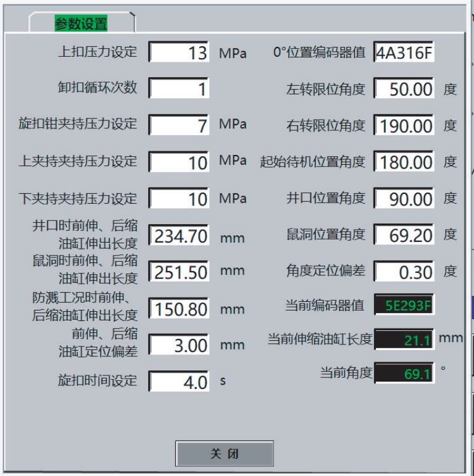474x476 pixels.
Task: Click the 当前伸缩油缸长度 display 21.1
Action: click(x=404, y=339)
